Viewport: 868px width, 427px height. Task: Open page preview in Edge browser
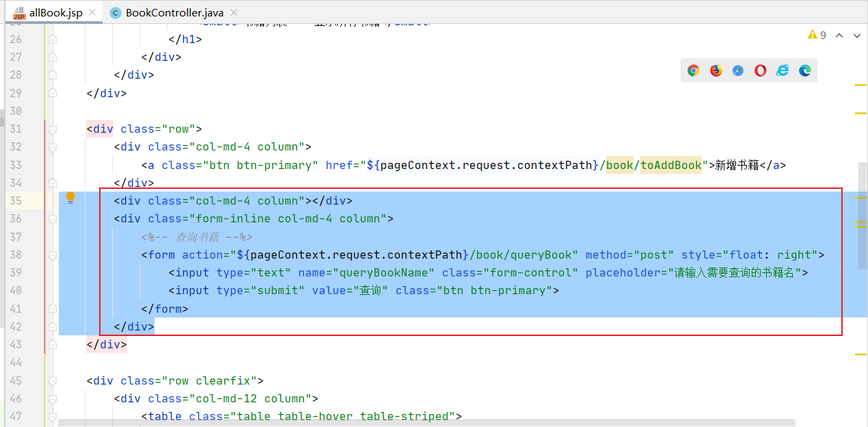(805, 70)
